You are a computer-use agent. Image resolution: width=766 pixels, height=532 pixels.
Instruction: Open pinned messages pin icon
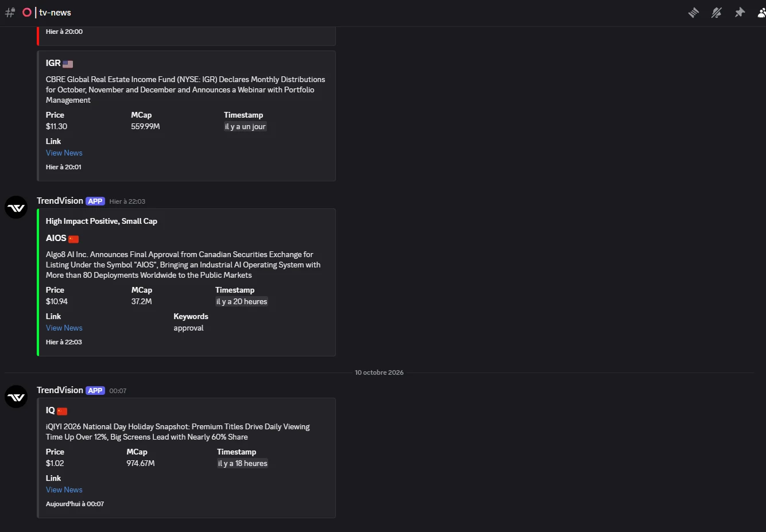[x=740, y=13]
